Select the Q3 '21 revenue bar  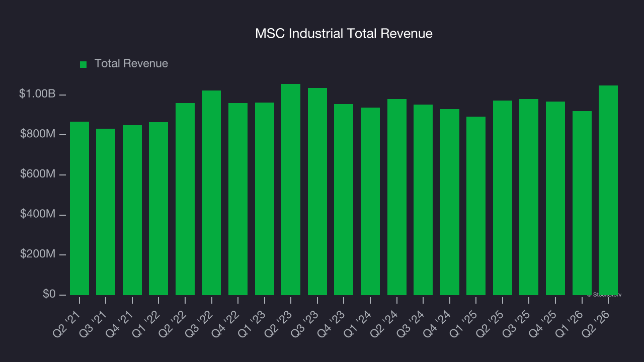point(106,212)
